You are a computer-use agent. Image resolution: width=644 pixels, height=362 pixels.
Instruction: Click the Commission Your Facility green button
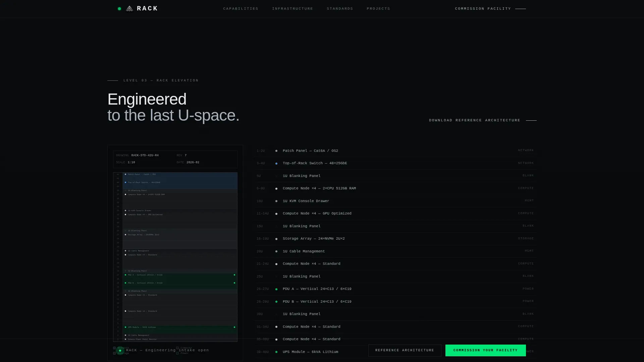click(485, 350)
